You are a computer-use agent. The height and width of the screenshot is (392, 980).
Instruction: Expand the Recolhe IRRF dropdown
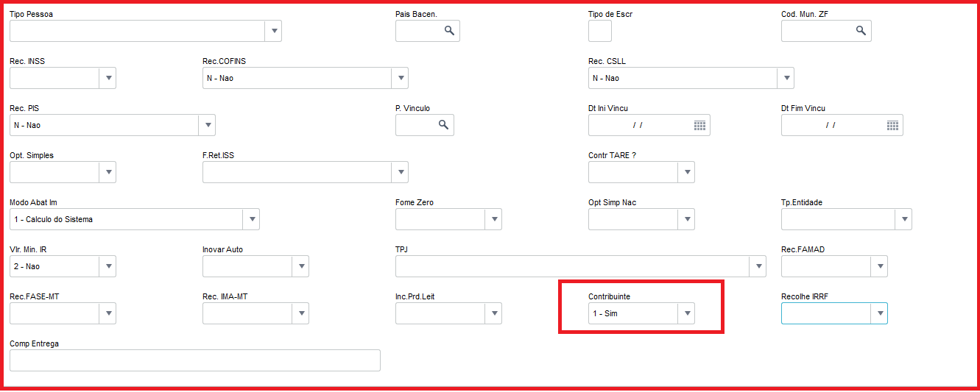[x=879, y=313]
